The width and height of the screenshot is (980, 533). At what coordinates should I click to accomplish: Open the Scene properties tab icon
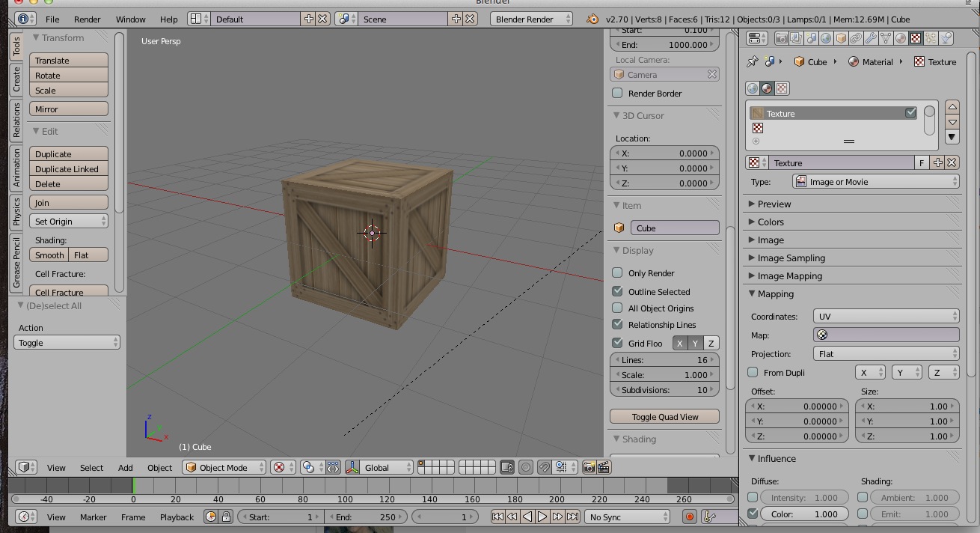[x=811, y=38]
